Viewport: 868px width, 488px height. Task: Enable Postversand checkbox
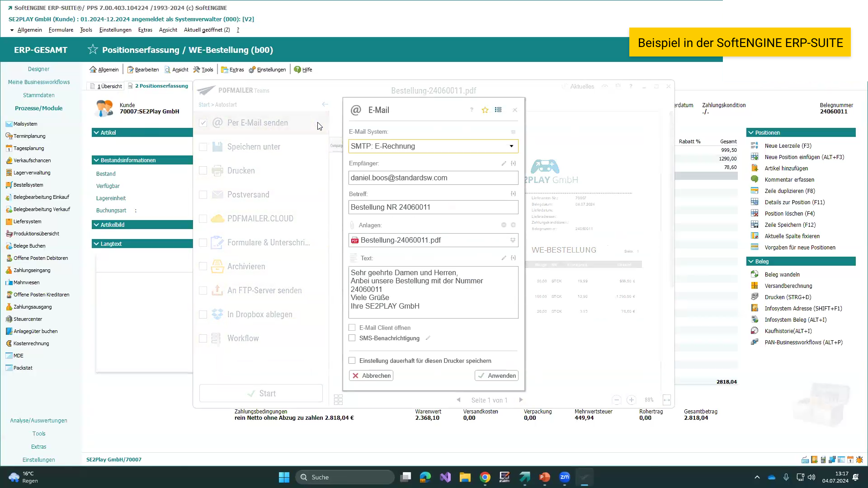[203, 195]
